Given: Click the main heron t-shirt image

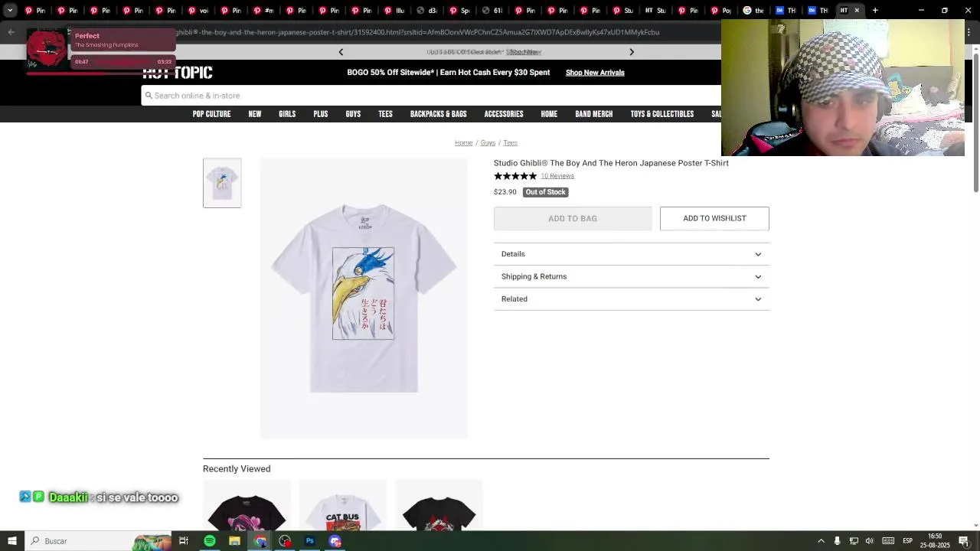Looking at the screenshot, I should pos(364,298).
